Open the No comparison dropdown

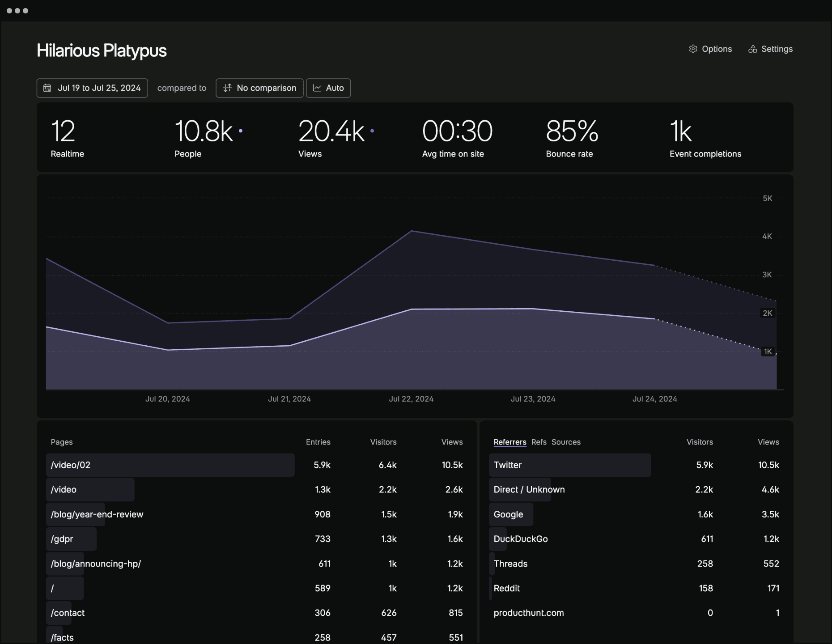click(259, 88)
